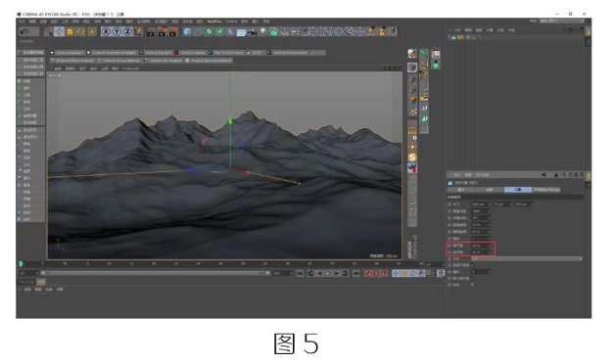614x364 pixels.
Task: Click the Attribute Manager back arrow
Action: (543, 175)
